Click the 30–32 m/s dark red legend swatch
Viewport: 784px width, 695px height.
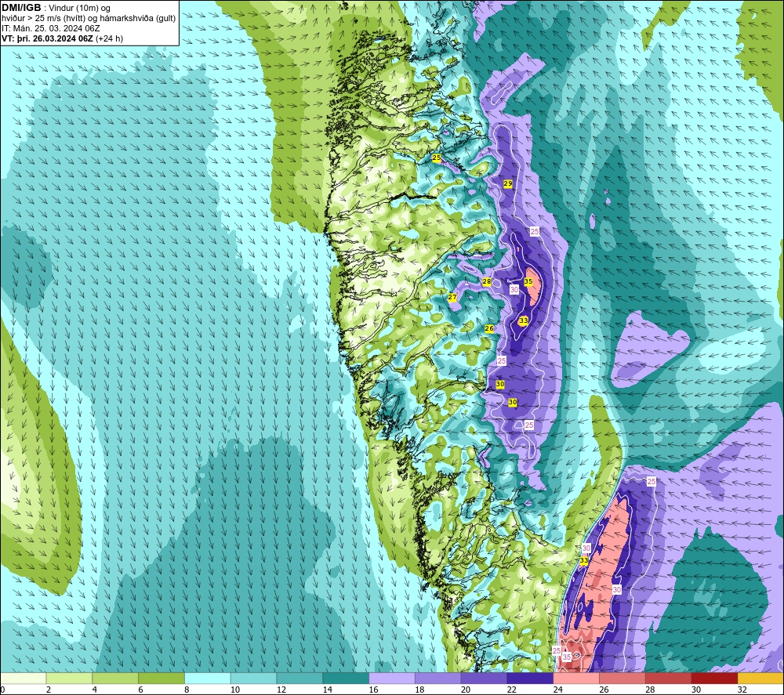[x=714, y=678]
